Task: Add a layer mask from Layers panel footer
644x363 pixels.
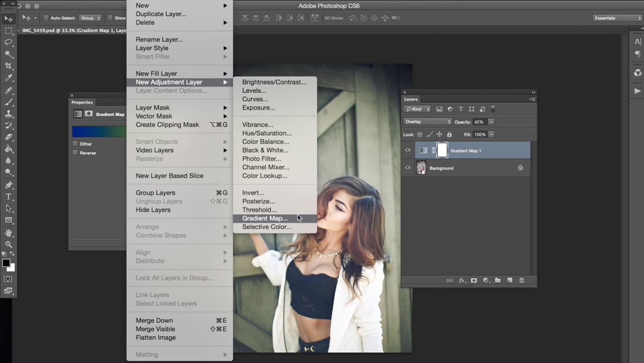Action: (x=474, y=280)
